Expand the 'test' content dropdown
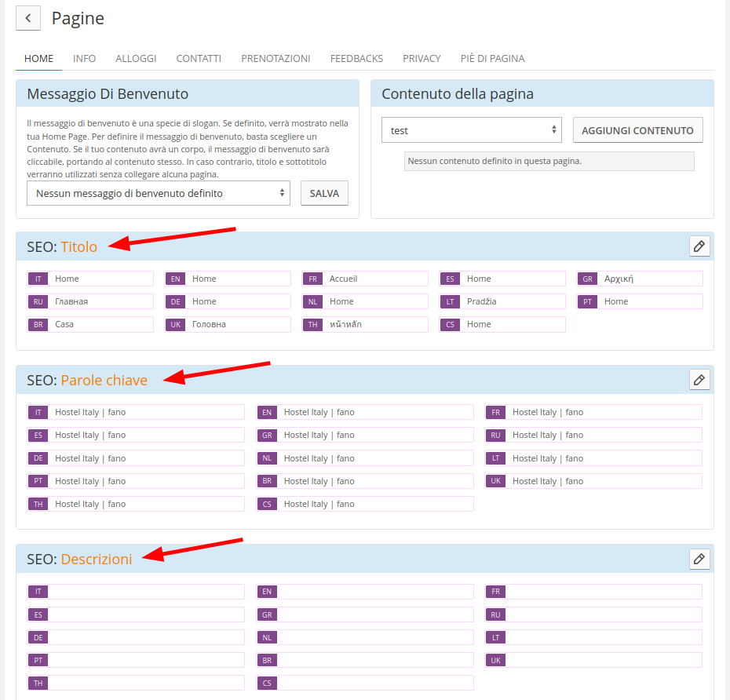 click(x=471, y=130)
